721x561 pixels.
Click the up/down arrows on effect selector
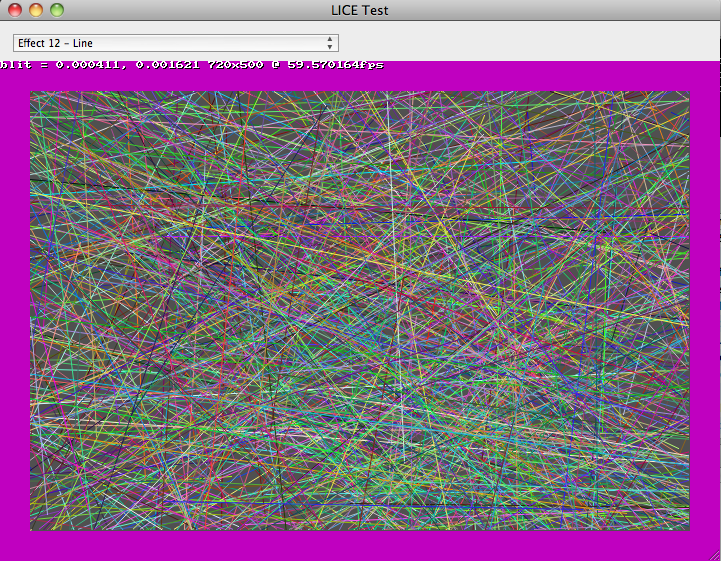(x=330, y=43)
